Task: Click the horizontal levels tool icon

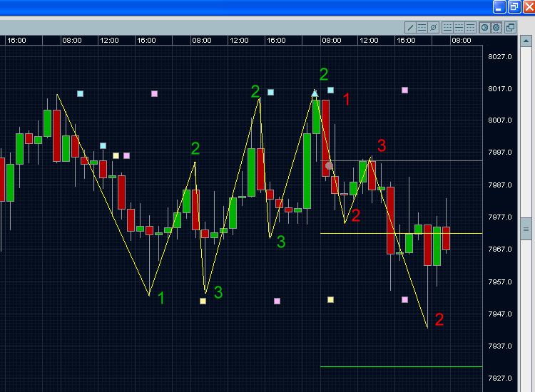Action: (x=422, y=27)
